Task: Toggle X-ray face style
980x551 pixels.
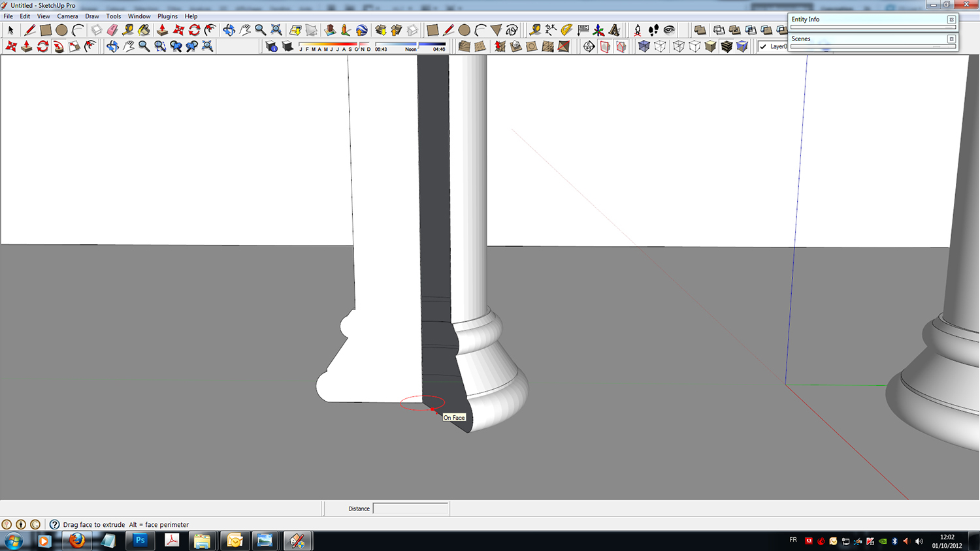Action: (644, 46)
